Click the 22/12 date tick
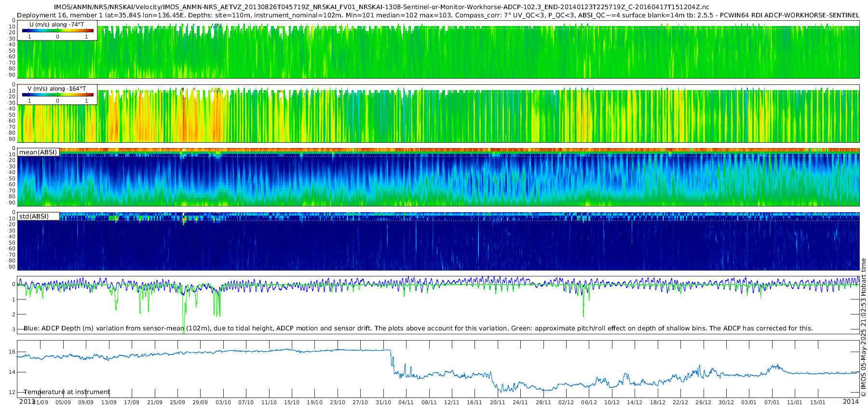Image resolution: width=868 pixels, height=410 pixels. 680,402
